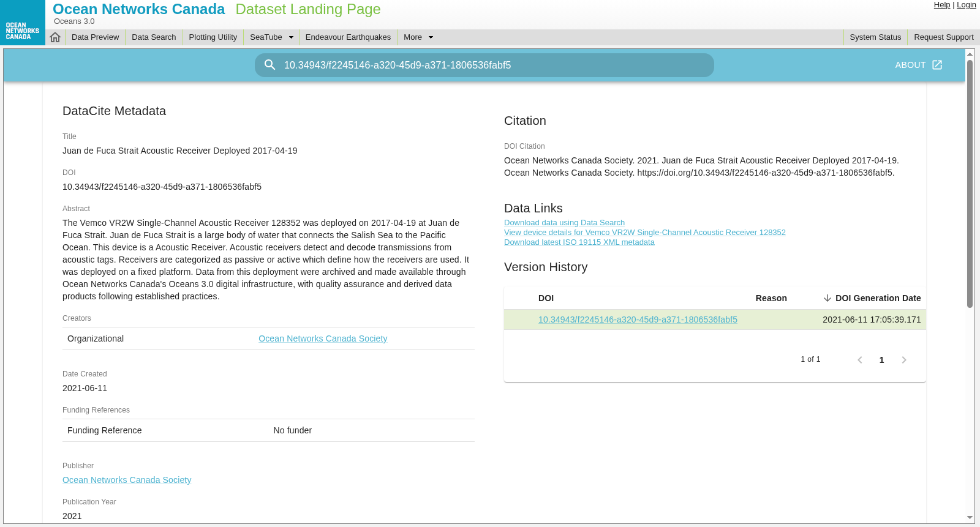Open the Data Preview menu item
This screenshot has height=527, width=980.
[95, 37]
